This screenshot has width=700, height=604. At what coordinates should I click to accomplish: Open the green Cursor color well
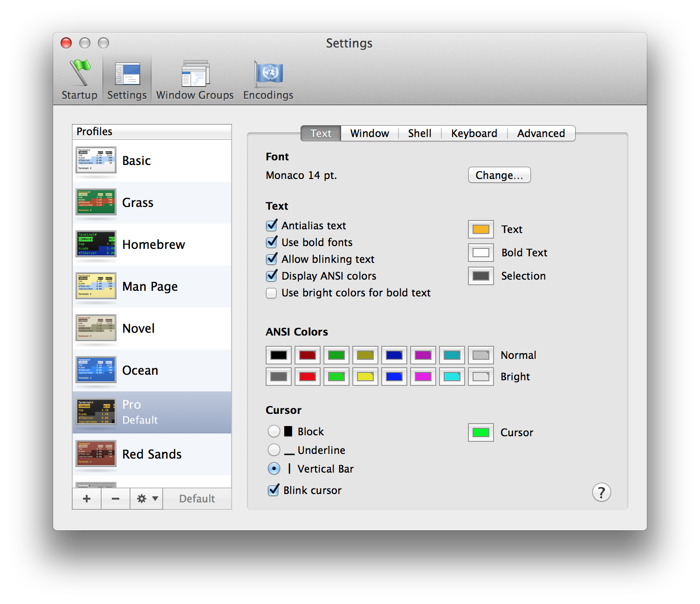480,432
